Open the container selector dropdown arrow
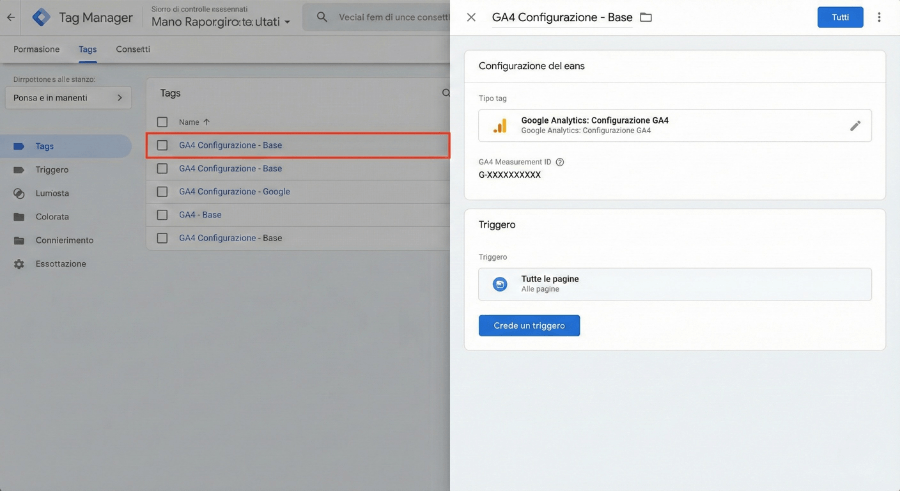The width and height of the screenshot is (900, 491). [x=287, y=22]
